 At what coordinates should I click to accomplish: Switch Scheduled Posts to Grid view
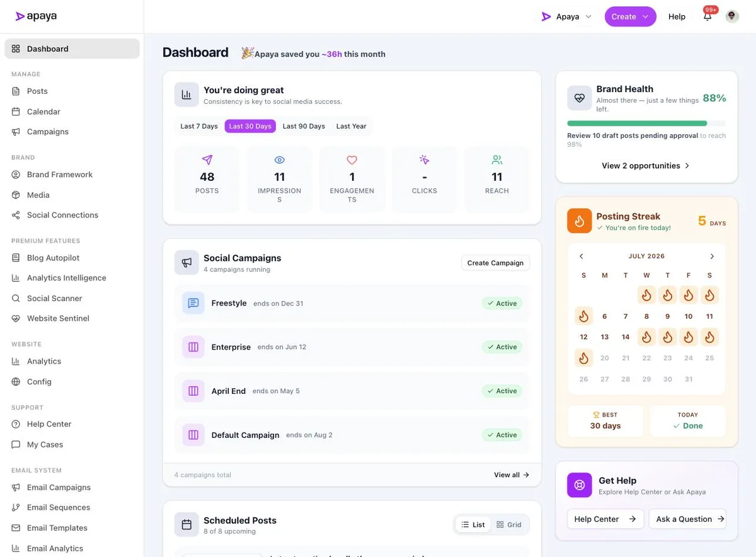509,524
